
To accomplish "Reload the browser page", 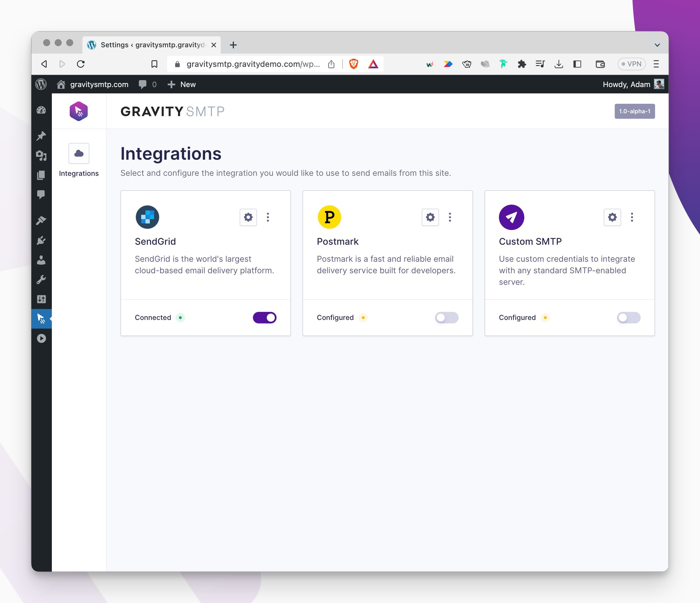I will click(x=81, y=64).
